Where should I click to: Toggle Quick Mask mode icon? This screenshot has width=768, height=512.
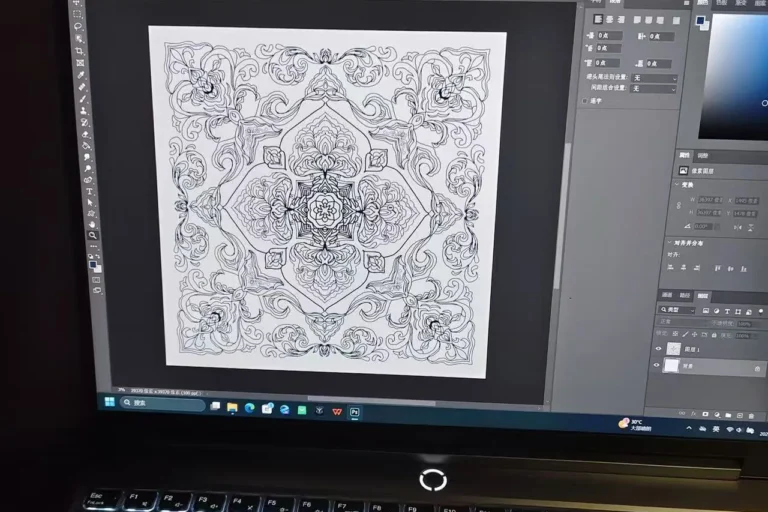point(96,280)
